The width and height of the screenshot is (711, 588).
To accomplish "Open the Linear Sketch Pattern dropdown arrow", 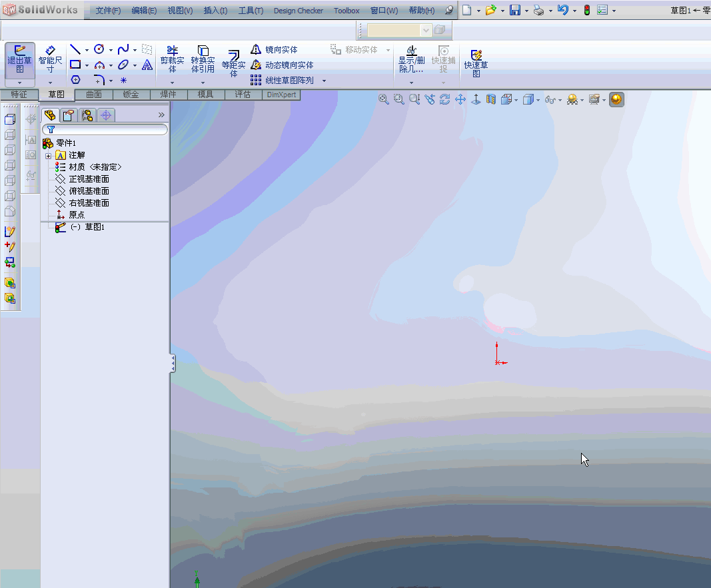I will tap(324, 81).
